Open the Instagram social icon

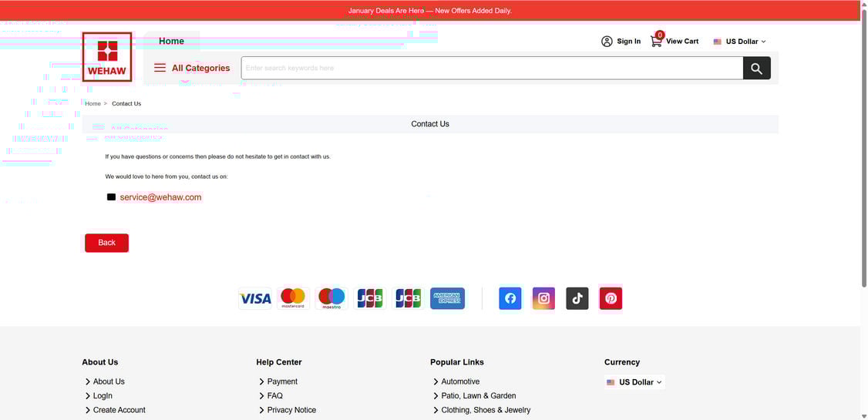pos(543,299)
